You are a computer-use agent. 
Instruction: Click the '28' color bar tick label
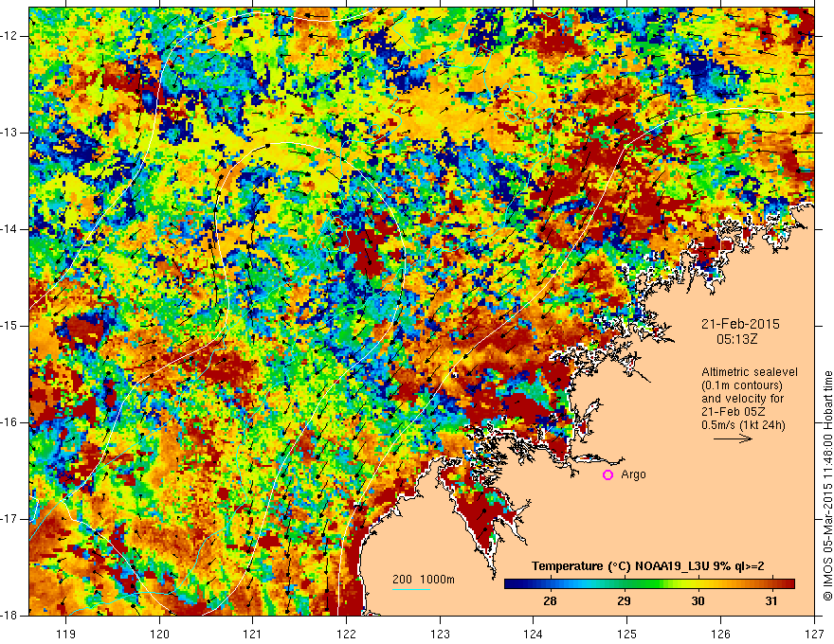(x=550, y=601)
